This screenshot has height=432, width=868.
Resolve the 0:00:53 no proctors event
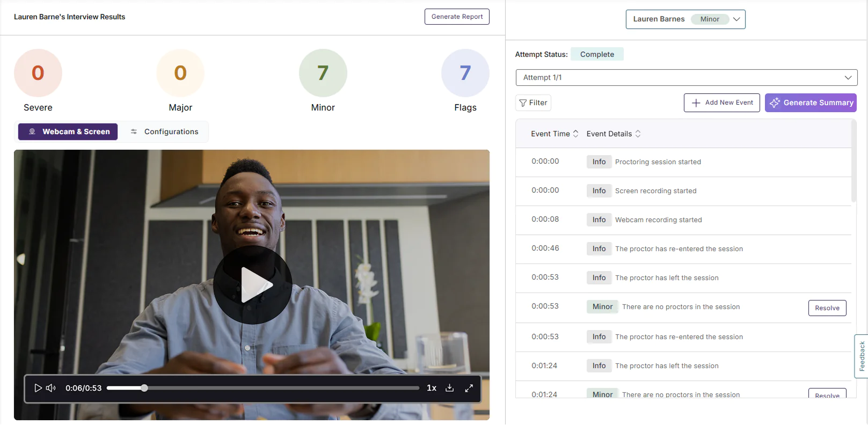coord(827,308)
